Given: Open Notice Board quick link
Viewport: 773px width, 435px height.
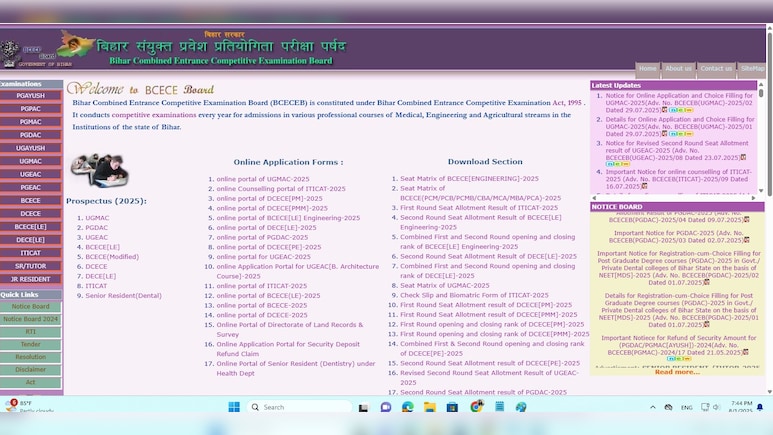Looking at the screenshot, I should [x=31, y=306].
